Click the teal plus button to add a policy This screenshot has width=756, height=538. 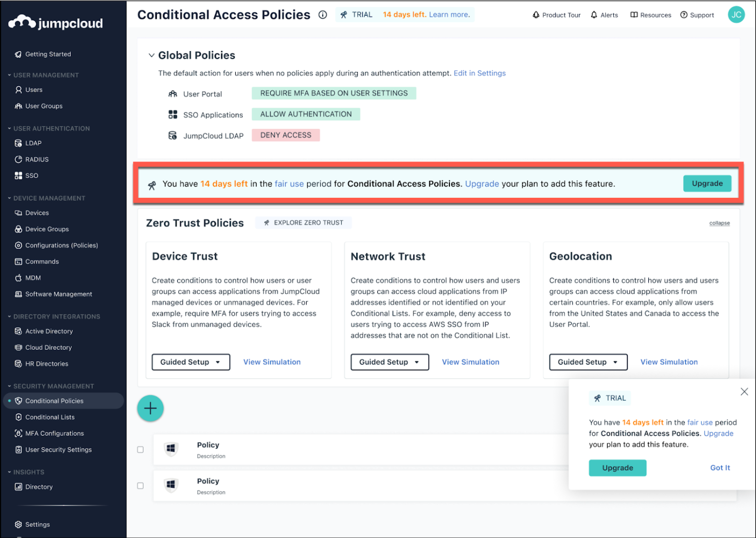150,408
